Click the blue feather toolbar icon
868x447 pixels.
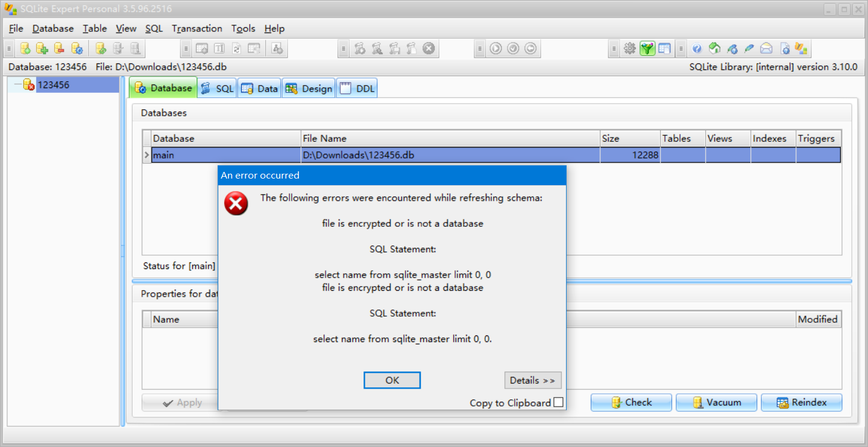pyautogui.click(x=749, y=48)
